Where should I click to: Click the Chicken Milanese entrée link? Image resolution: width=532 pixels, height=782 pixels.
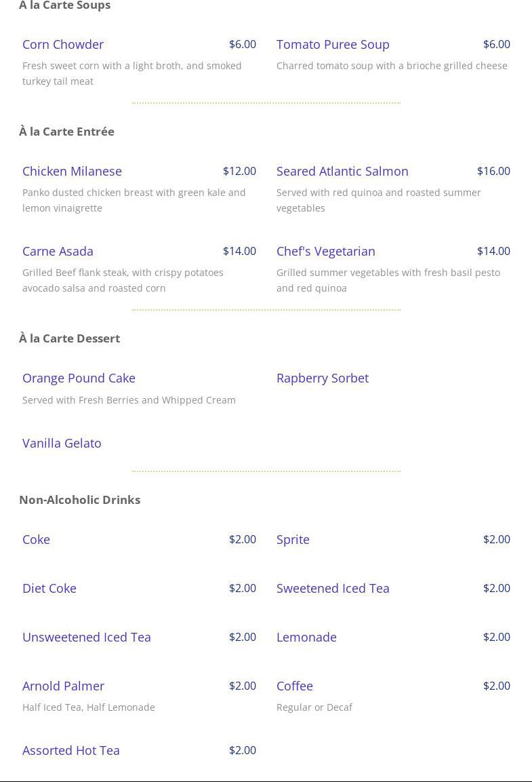(x=72, y=172)
